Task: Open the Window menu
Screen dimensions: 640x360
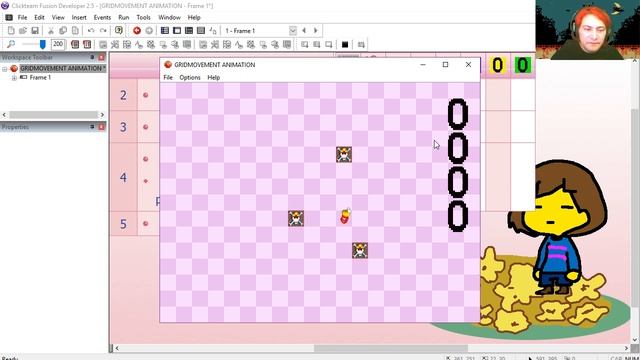Action: pos(169,18)
